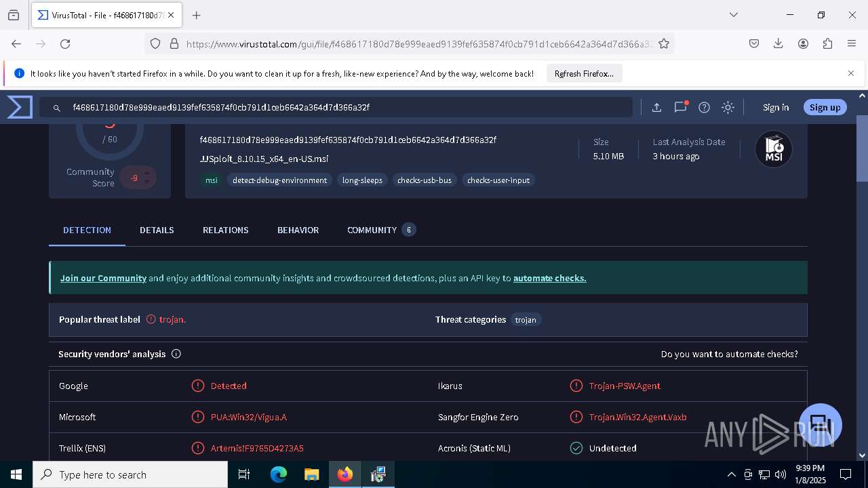Click the info icon beside Security vendors' analysis
This screenshot has height=488, width=868.
pos(176,354)
